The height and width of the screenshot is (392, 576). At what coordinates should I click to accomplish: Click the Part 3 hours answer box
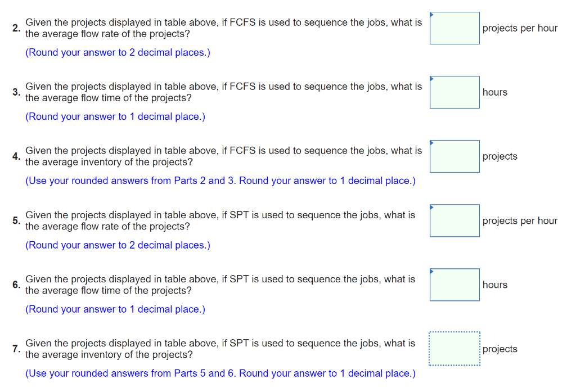[x=454, y=92]
